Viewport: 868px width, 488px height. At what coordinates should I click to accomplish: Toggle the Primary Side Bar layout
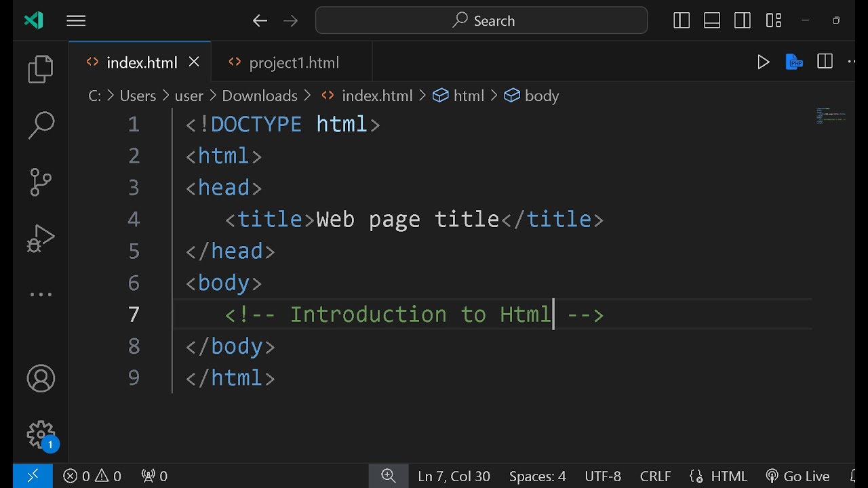(682, 21)
